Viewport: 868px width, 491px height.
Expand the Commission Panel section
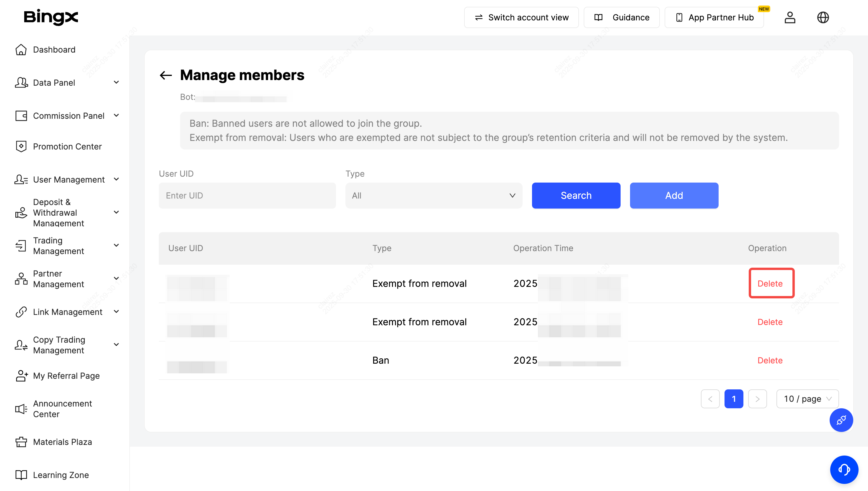67,116
